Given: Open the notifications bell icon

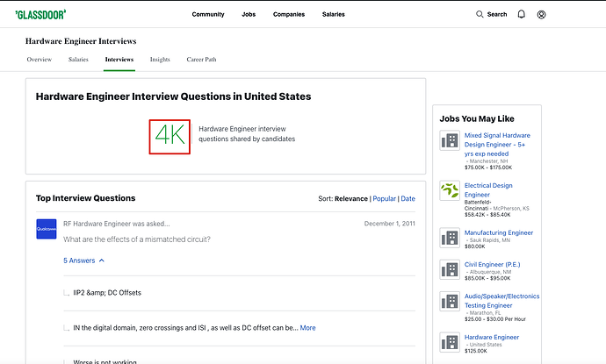Looking at the screenshot, I should 522,14.
